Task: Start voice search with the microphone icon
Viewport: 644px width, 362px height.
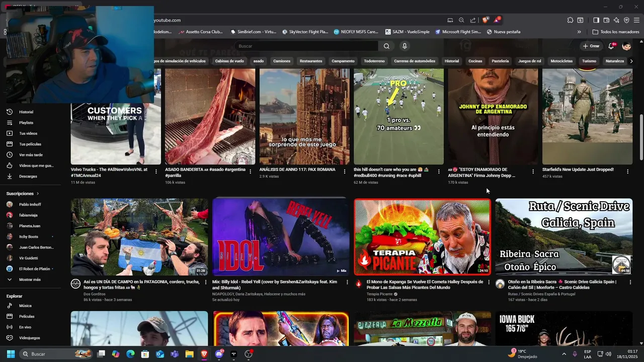Action: point(405,46)
